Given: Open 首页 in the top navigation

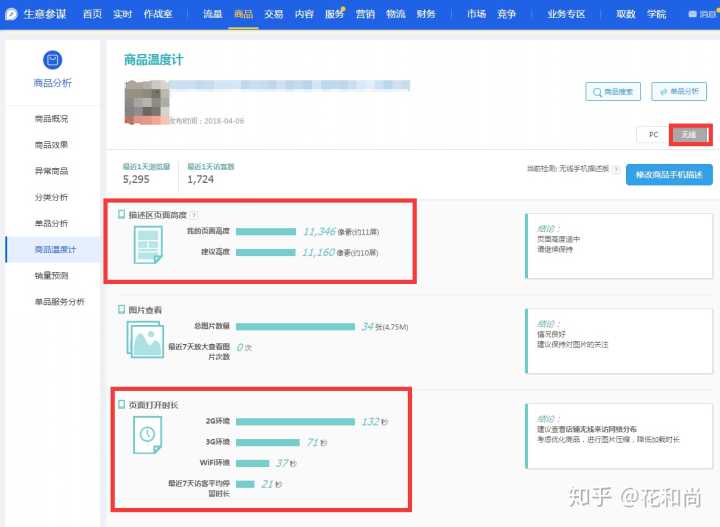Looking at the screenshot, I should click(x=92, y=14).
